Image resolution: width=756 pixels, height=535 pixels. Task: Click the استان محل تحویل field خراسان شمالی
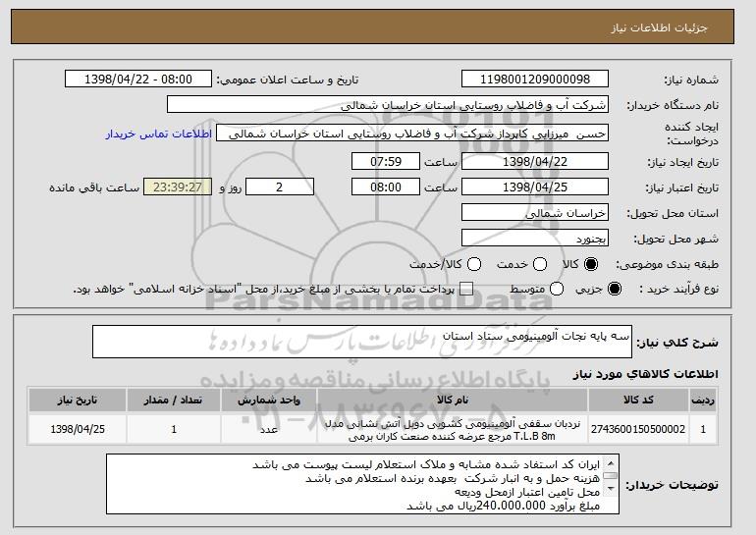pyautogui.click(x=535, y=213)
